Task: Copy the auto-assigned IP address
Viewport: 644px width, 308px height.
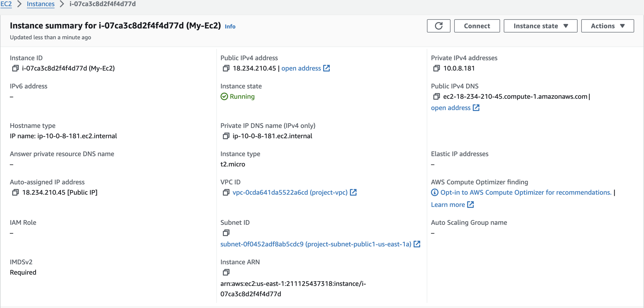Action: (15, 192)
